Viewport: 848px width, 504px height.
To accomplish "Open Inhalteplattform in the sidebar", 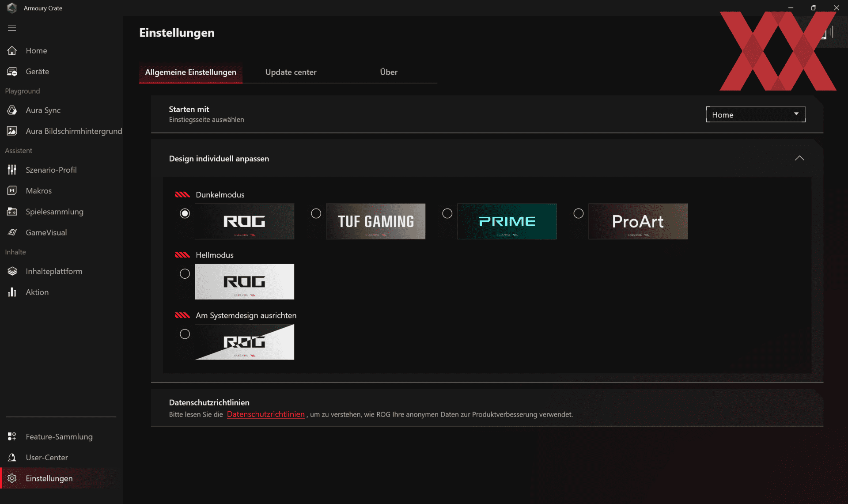I will click(x=54, y=271).
